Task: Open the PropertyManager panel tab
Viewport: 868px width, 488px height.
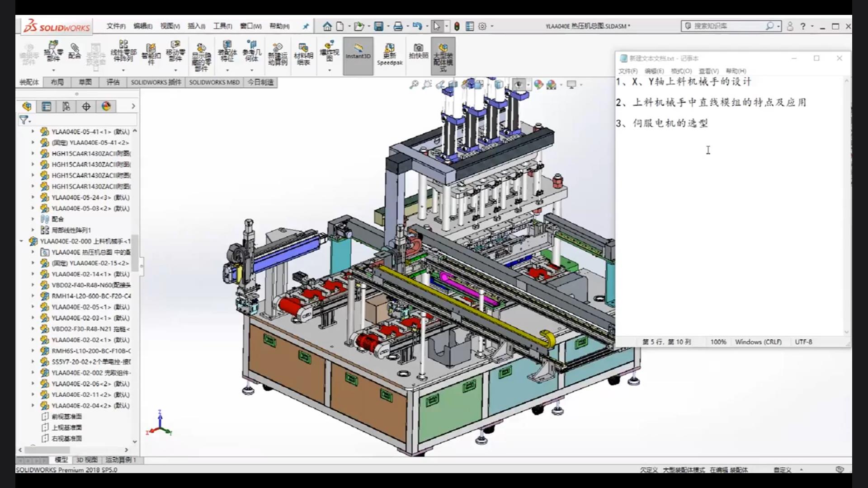Action: [x=46, y=106]
